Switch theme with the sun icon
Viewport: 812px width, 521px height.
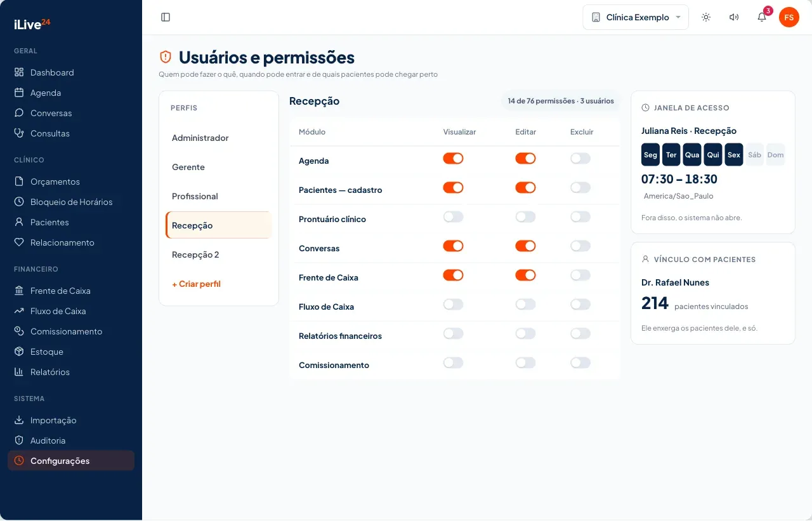click(706, 17)
